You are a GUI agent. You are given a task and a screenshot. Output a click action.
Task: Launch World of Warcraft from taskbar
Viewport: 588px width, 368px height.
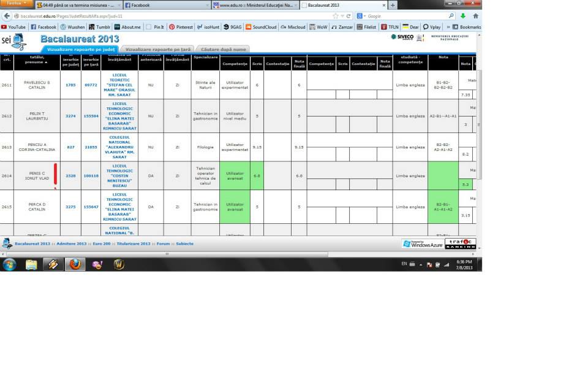point(119,264)
